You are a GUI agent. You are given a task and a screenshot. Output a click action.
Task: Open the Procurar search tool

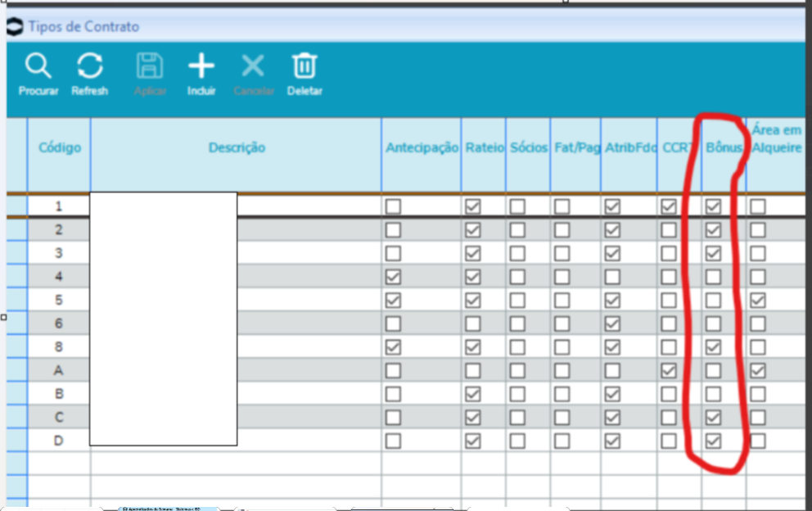pos(38,74)
